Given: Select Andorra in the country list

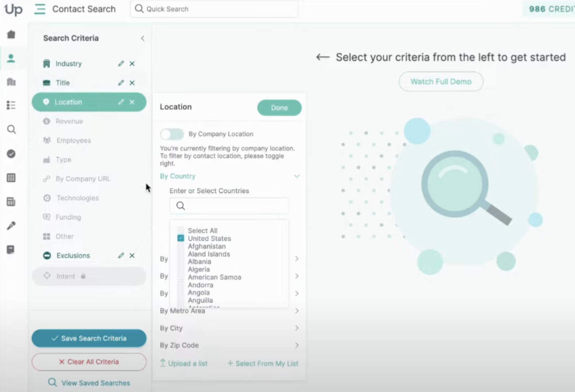Looking at the screenshot, I should [x=200, y=285].
